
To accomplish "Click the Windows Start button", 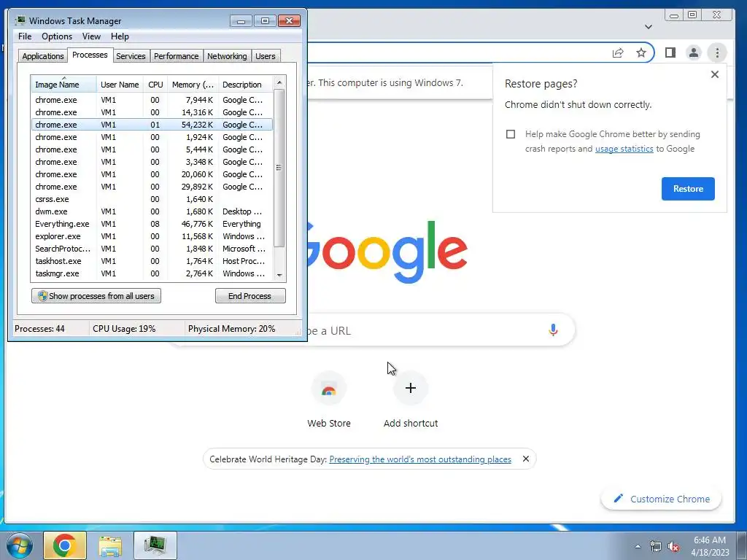I will (19, 545).
